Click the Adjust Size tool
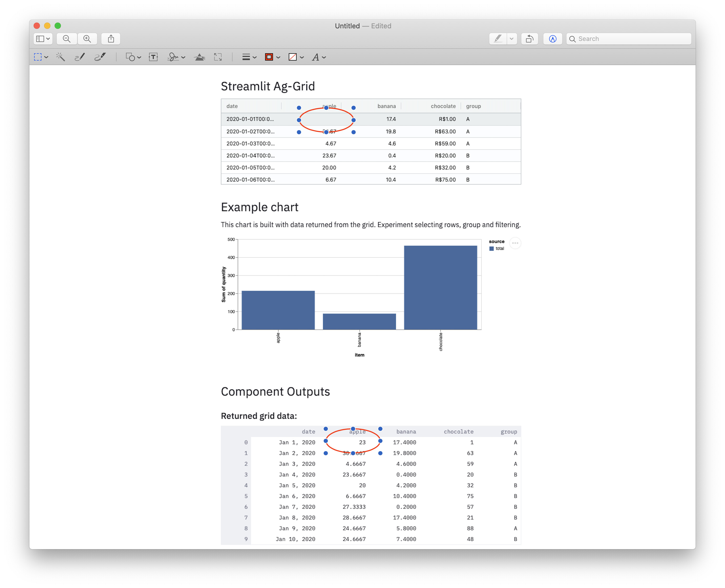725x588 pixels. 218,57
